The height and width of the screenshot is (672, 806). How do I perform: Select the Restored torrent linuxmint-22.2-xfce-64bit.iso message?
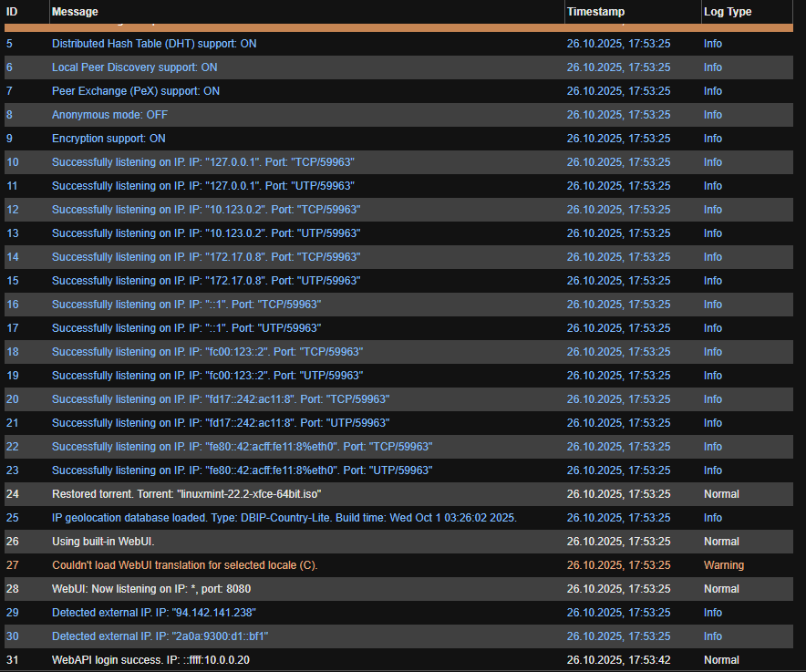point(187,493)
